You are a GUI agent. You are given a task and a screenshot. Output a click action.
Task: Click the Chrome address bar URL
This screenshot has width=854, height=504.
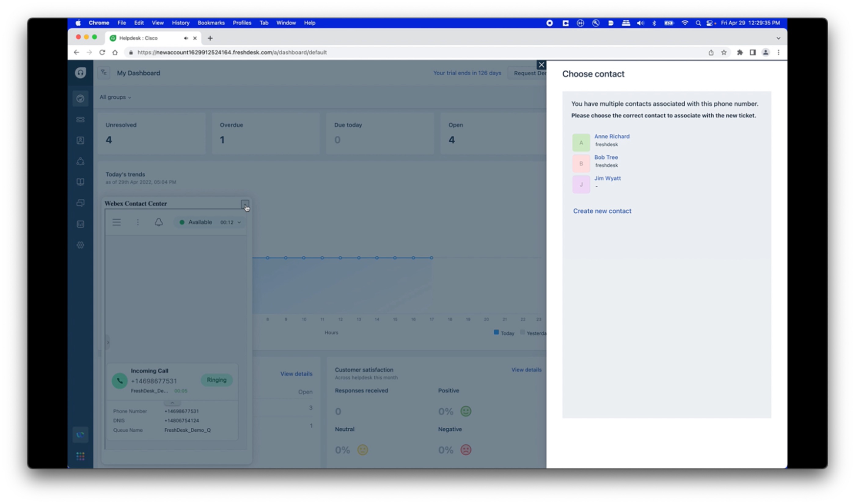232,52
